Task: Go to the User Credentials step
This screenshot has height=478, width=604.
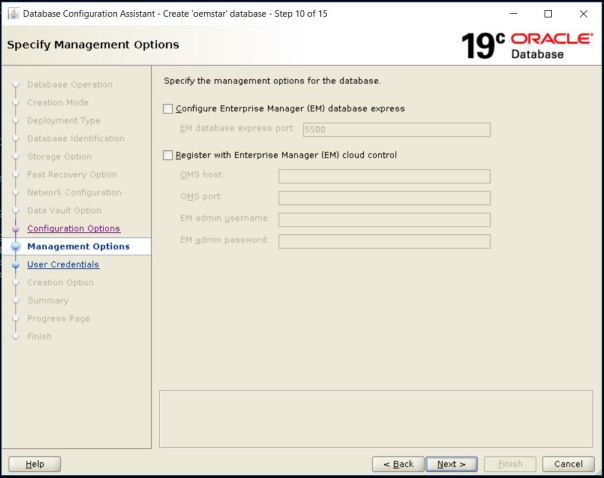Action: [x=63, y=265]
